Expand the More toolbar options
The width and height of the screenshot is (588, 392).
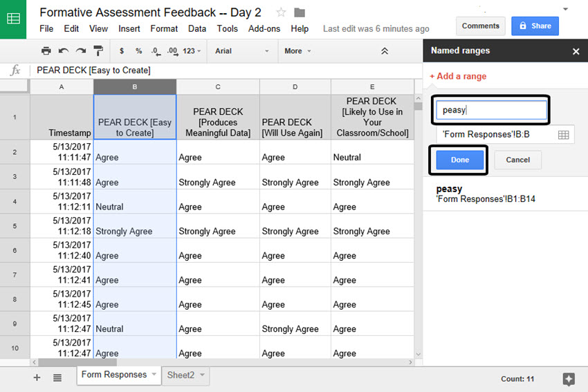(x=297, y=51)
